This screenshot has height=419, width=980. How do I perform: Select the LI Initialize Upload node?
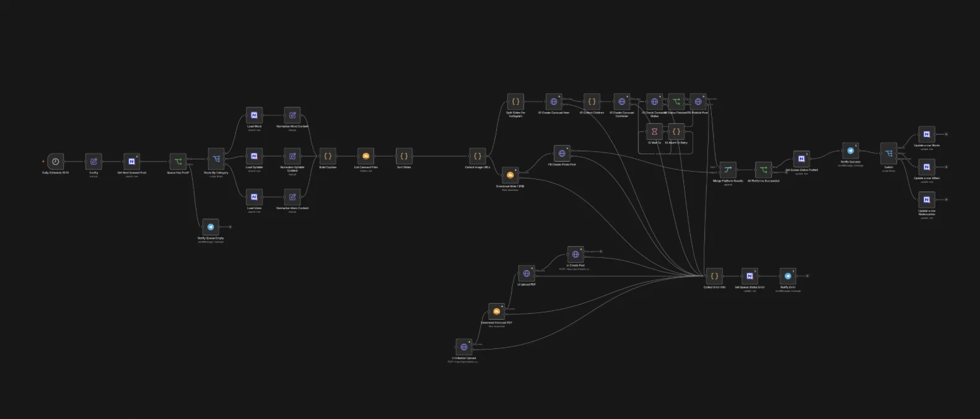point(464,347)
